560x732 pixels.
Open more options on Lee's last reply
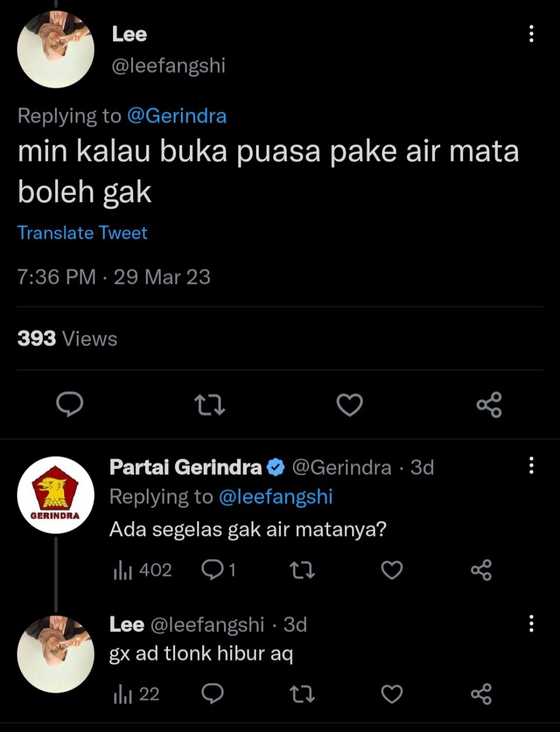(x=531, y=623)
